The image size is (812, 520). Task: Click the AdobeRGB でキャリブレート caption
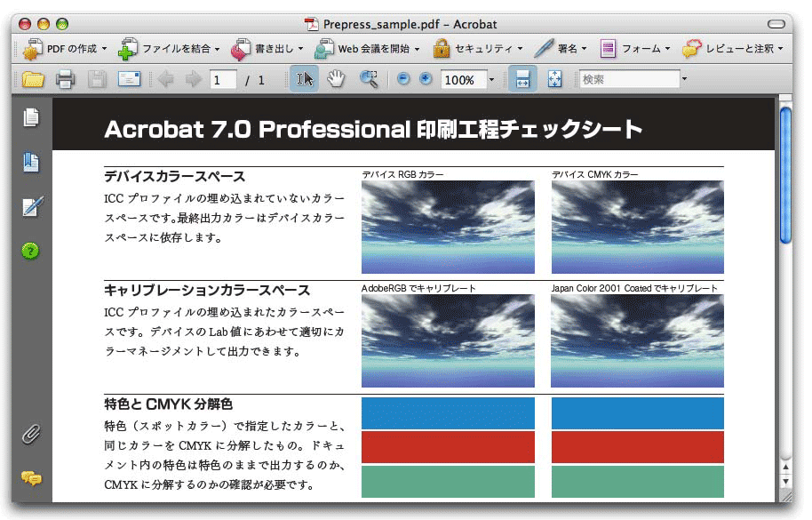pyautogui.click(x=418, y=289)
